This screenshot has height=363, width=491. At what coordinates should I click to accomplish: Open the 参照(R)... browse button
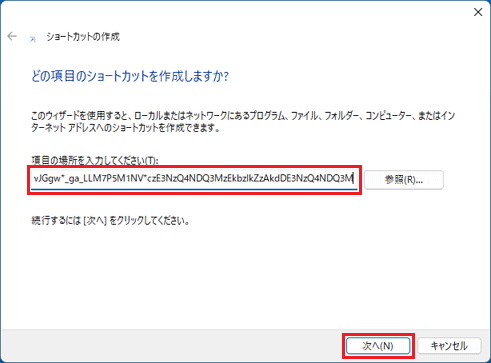pyautogui.click(x=404, y=180)
